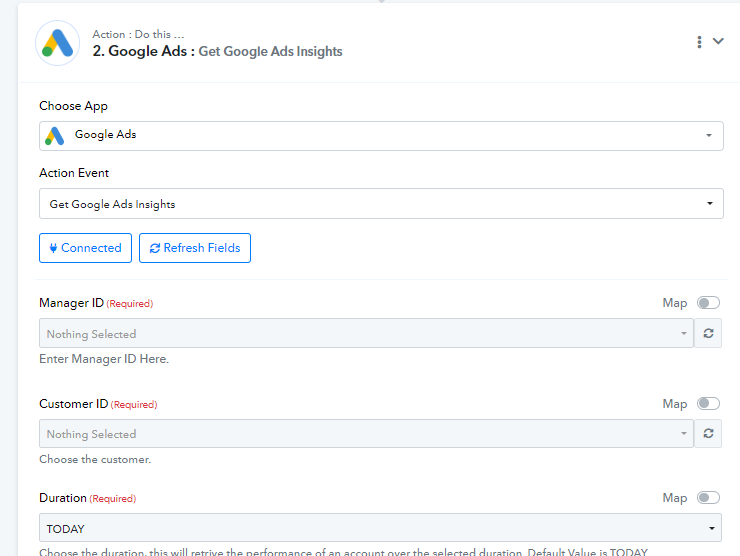This screenshot has height=556, width=740.
Task: Click the Google Ads icon in Choose App field
Action: coord(54,136)
